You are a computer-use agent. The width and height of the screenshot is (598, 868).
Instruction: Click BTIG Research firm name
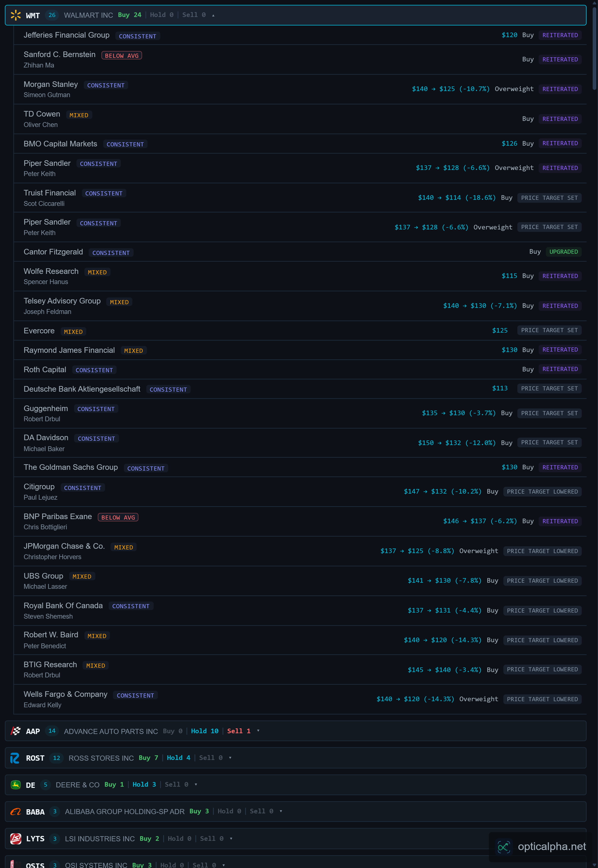click(50, 664)
